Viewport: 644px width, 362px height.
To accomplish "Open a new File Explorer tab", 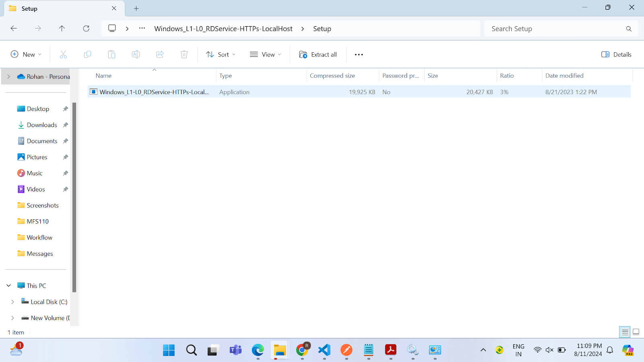I will (x=136, y=8).
